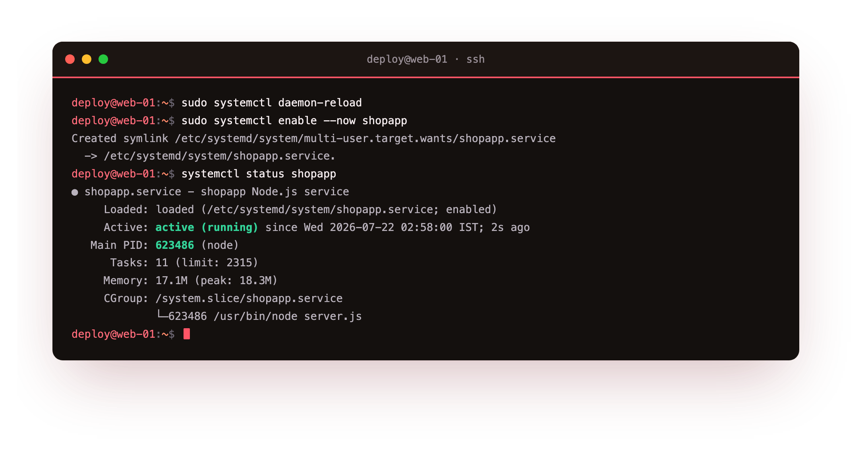Click the 'CGroup:' label
The height and width of the screenshot is (456, 868).
pyautogui.click(x=126, y=298)
